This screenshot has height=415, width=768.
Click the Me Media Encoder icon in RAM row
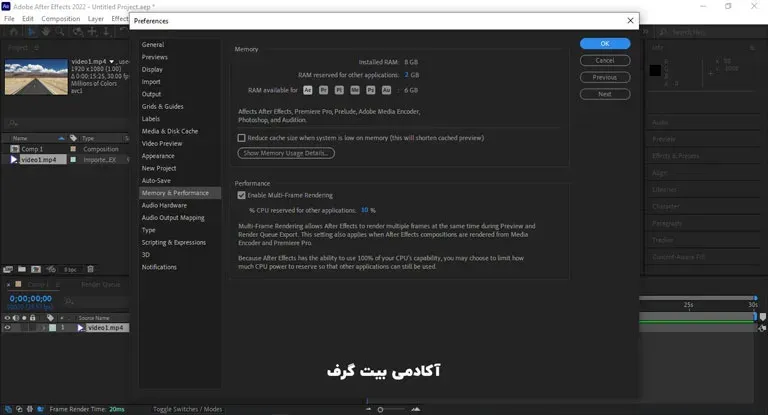coord(355,90)
